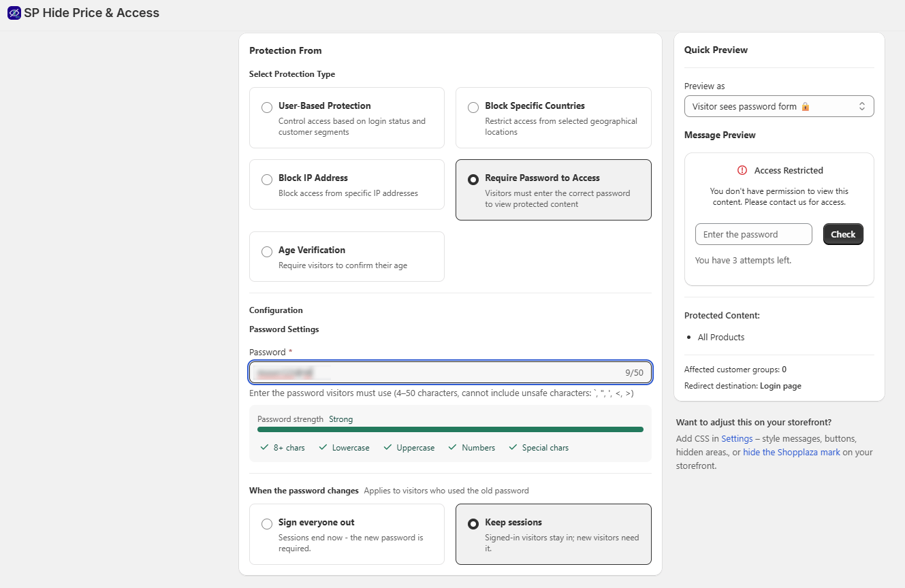The image size is (905, 588).
Task: Click the lock emoji in the Preview as selector
Action: [806, 106]
